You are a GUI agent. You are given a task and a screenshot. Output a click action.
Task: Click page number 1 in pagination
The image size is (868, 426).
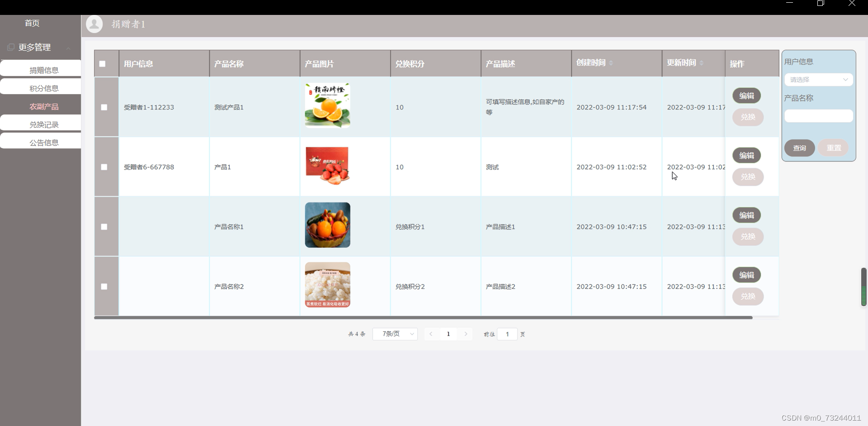pos(448,334)
